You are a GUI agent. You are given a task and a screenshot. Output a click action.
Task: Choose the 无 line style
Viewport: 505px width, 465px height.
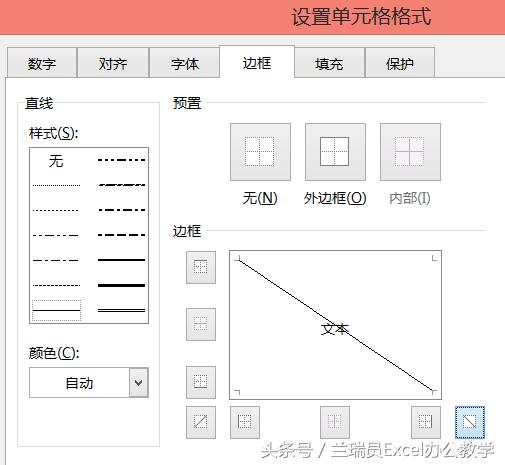[x=56, y=161]
